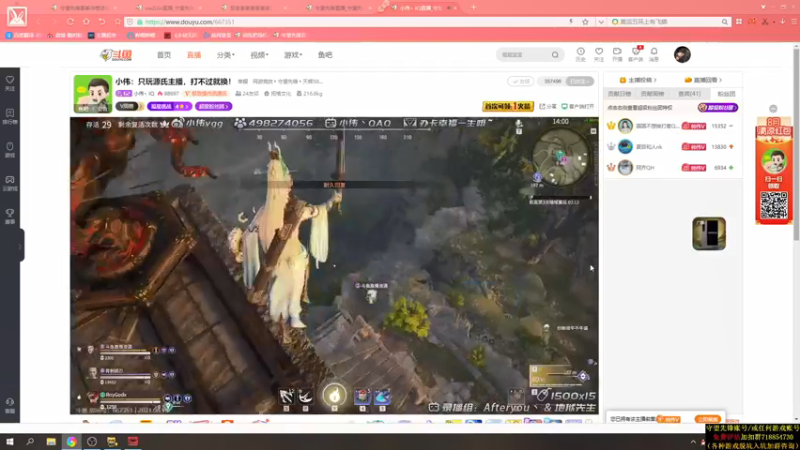
Task: Switch to the 贡献周榜 tab
Action: coord(652,94)
